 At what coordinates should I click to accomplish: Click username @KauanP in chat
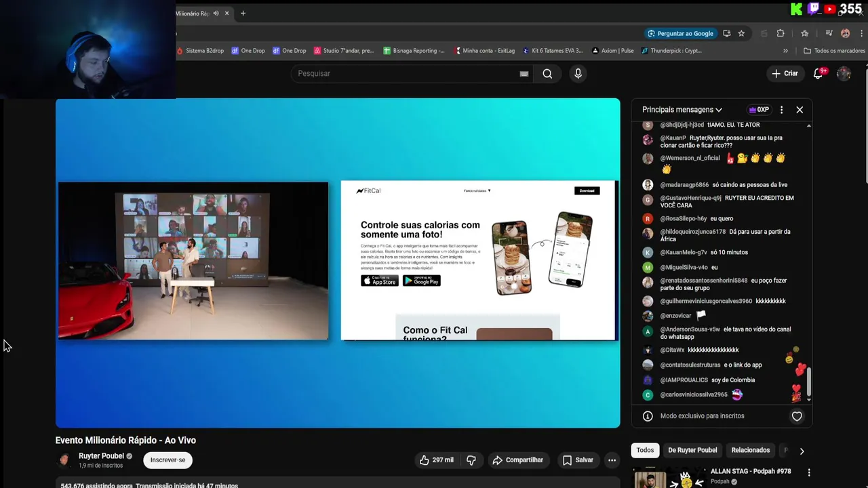673,138
